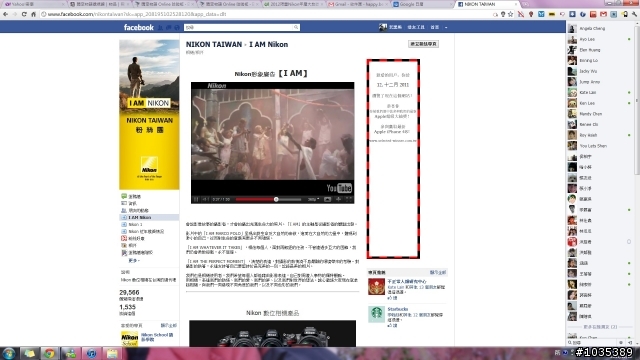Open Windows Start button
Viewport: 640px width, 360px height.
[9, 353]
